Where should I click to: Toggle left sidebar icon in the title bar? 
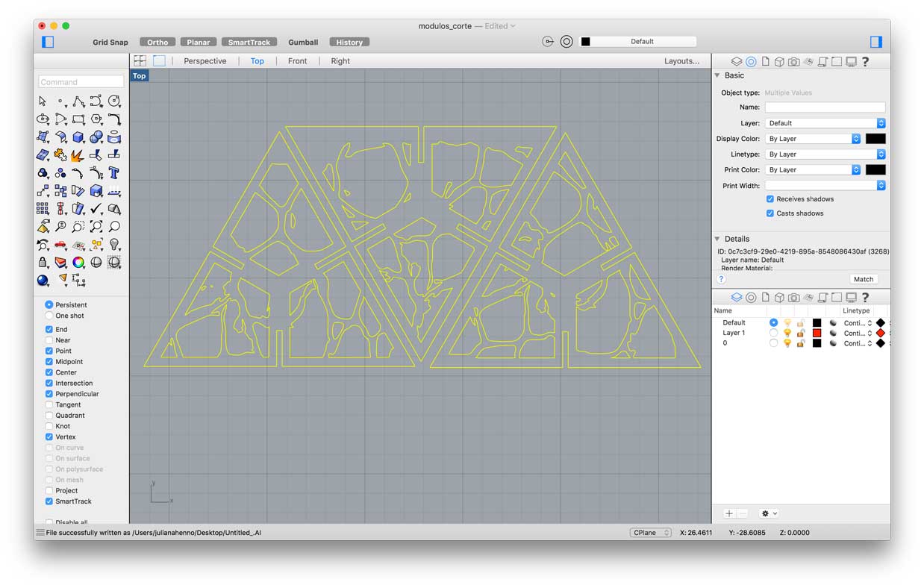[48, 42]
